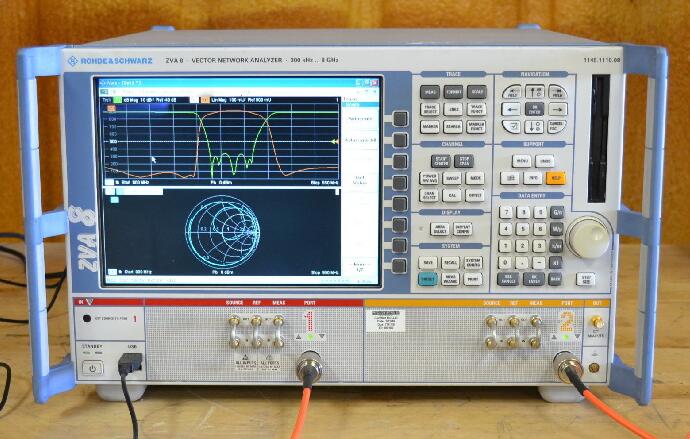Tap the SAVE key in System group
Viewport: 690px width, 439px height.
(x=428, y=263)
